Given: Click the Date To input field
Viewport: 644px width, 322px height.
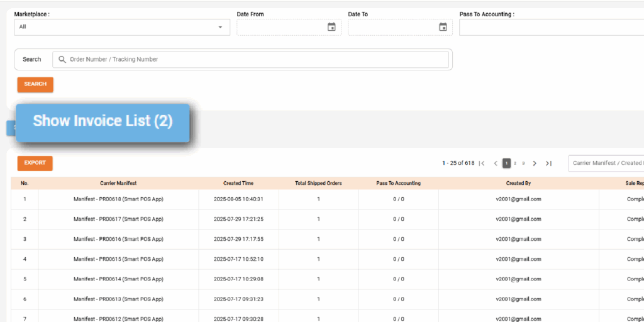Looking at the screenshot, I should [400, 27].
